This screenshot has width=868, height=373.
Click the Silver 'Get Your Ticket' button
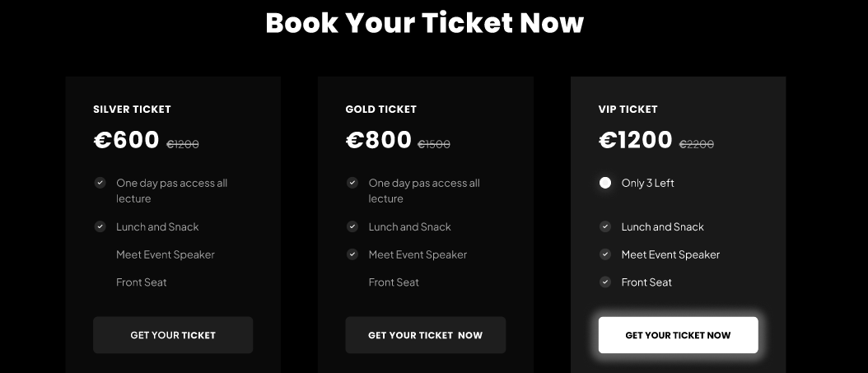coord(173,335)
